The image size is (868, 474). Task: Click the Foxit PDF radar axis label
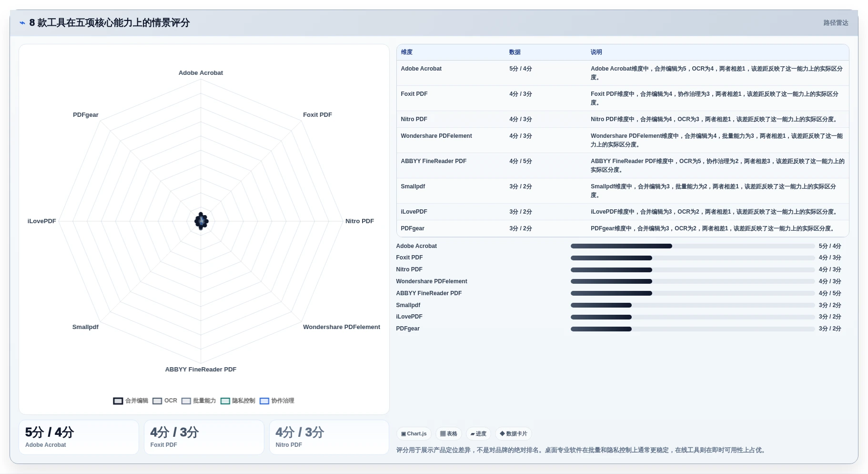(317, 115)
